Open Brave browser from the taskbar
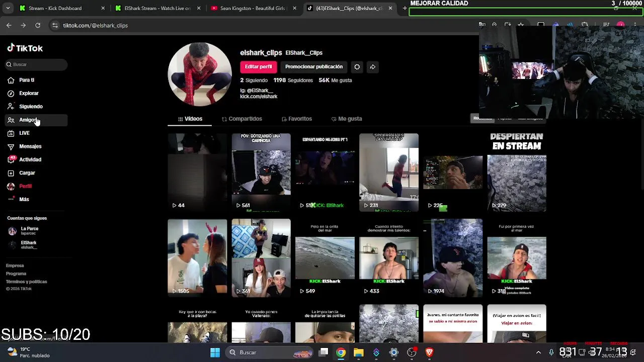 429,352
